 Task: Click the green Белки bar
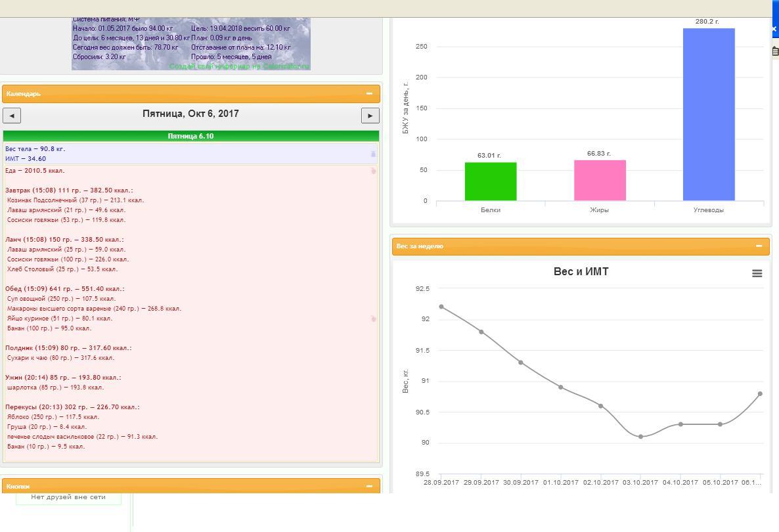(490, 181)
